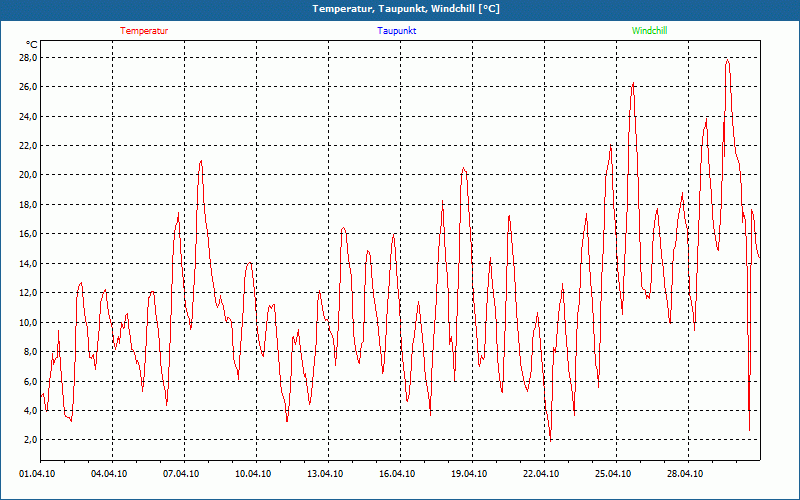Click the 22,0 y-axis value
The width and height of the screenshot is (800, 500).
tap(29, 146)
